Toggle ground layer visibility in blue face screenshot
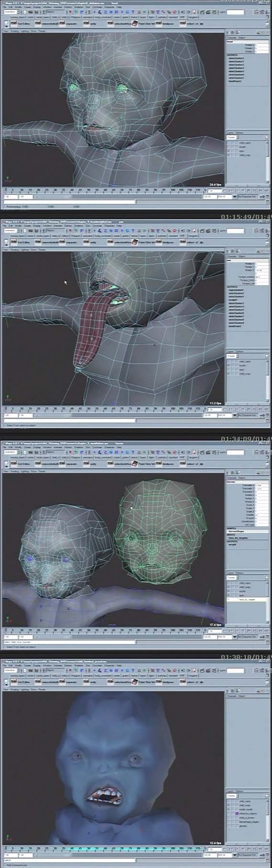Viewport: 272px width, 868px height. [228, 825]
